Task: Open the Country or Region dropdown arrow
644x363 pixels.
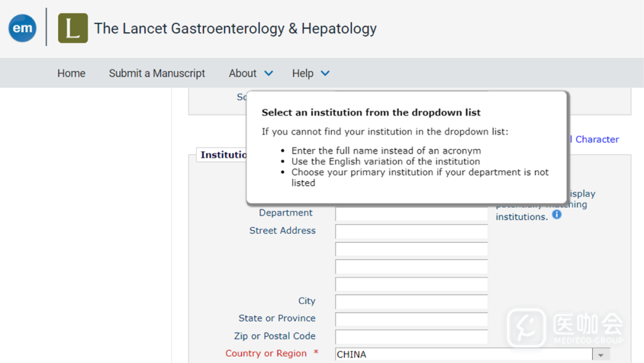Action: 601,355
